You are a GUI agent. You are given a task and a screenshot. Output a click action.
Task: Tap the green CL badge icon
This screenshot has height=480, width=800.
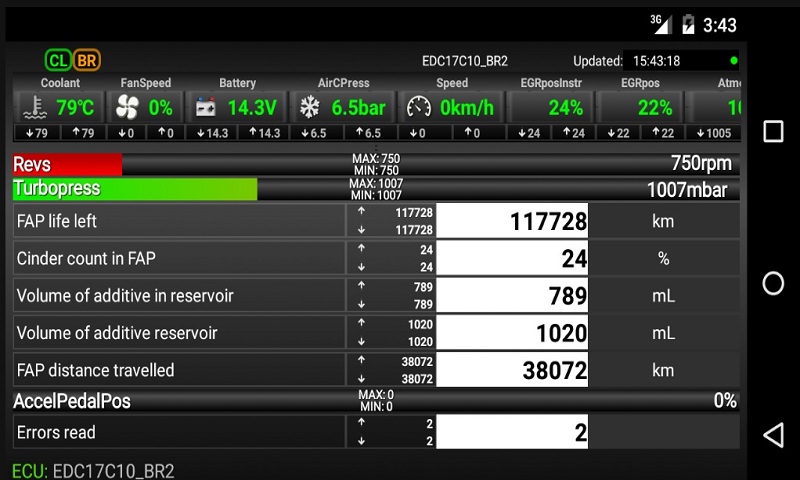pyautogui.click(x=58, y=61)
